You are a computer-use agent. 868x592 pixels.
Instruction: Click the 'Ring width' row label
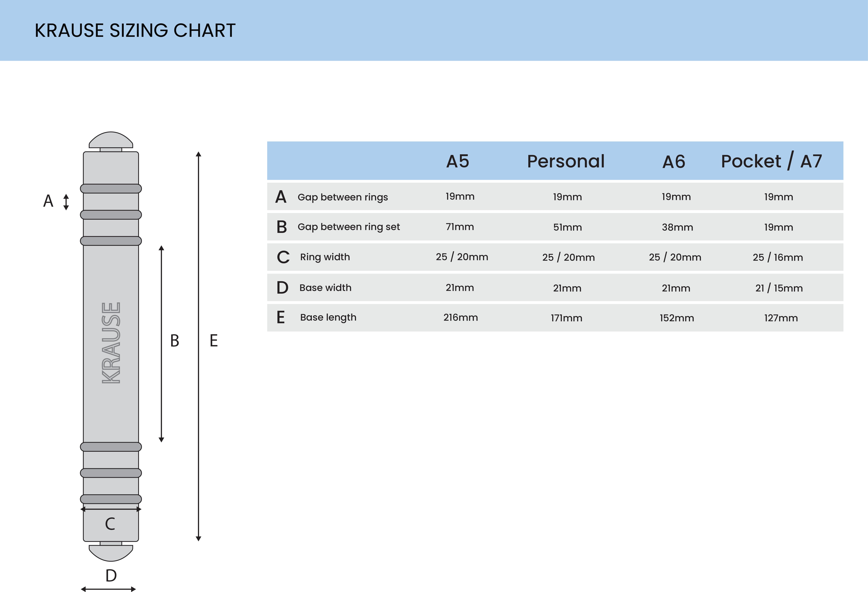pos(325,257)
